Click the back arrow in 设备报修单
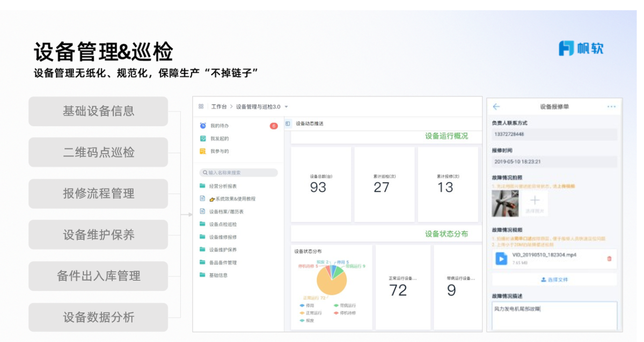This screenshot has width=644, height=342. (x=496, y=106)
